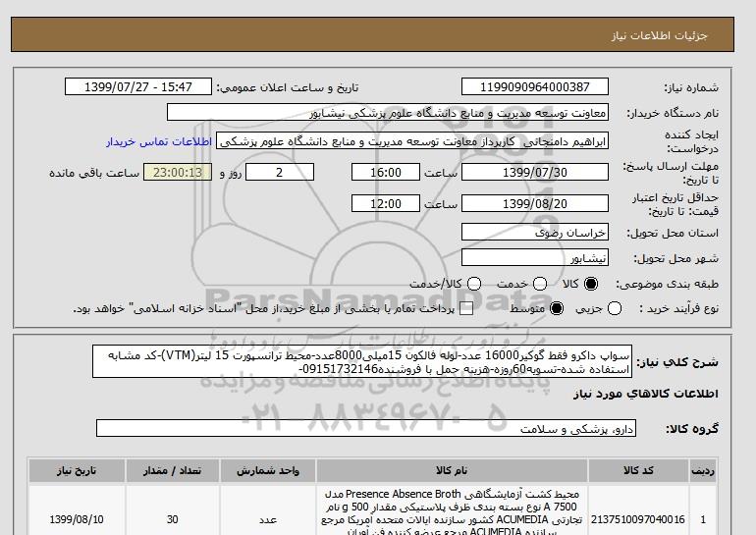Click the نام کالا column header
This screenshot has width=756, height=535.
[452, 470]
